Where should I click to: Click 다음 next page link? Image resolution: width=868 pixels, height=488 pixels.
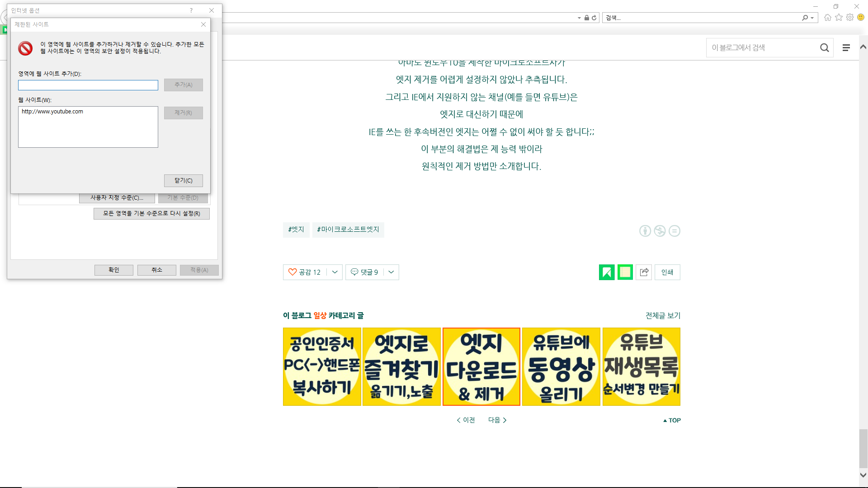(x=497, y=420)
